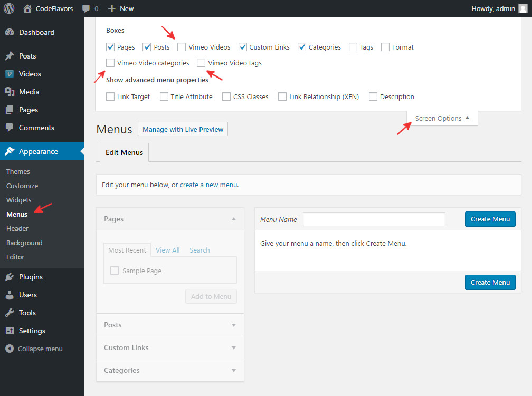
Task: Switch to View All pages tab
Action: coord(168,250)
